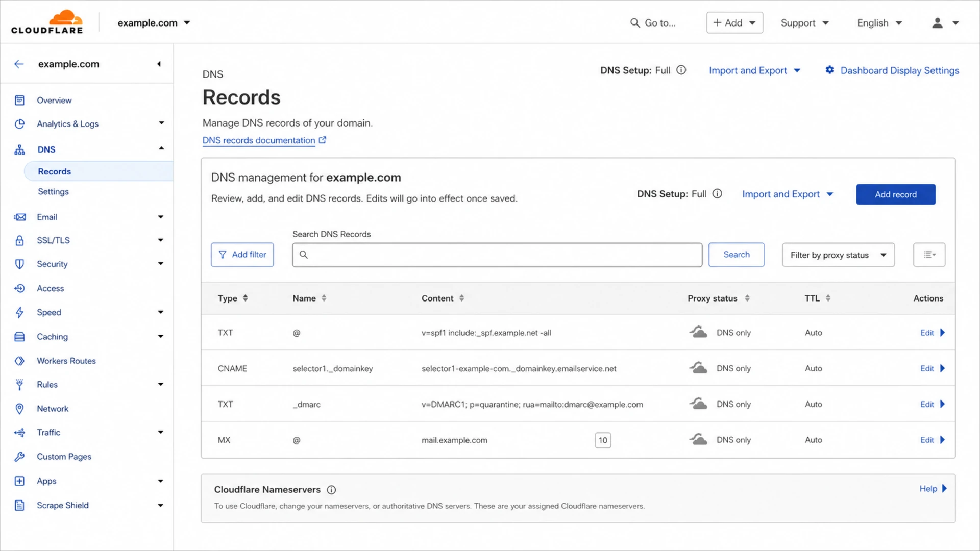Click the Search button
This screenshot has width=980, height=551.
(736, 255)
